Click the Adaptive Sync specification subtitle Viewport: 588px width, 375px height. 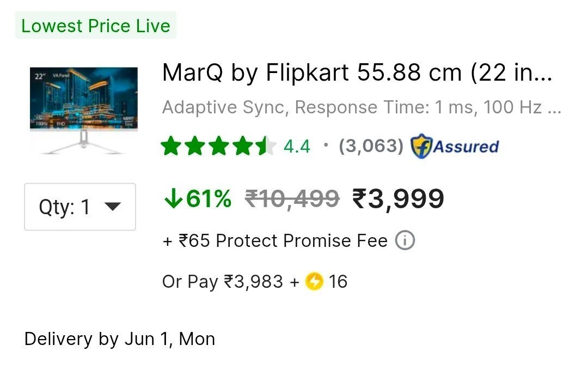pos(362,107)
